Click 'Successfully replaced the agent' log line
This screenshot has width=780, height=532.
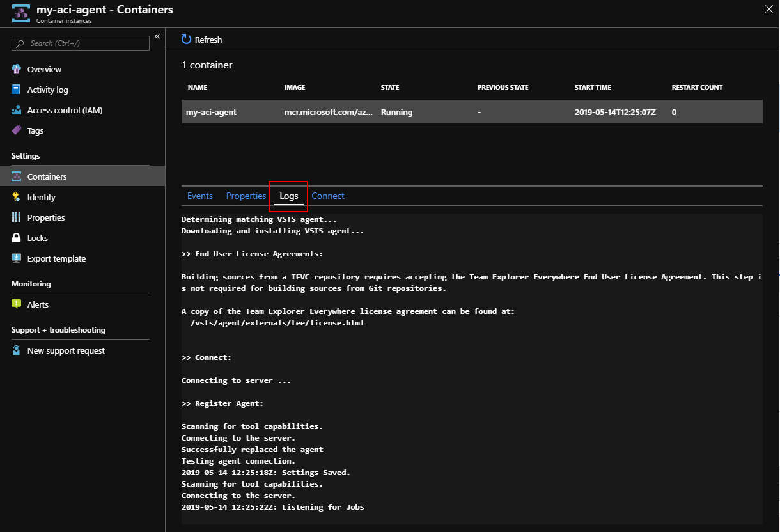point(253,450)
